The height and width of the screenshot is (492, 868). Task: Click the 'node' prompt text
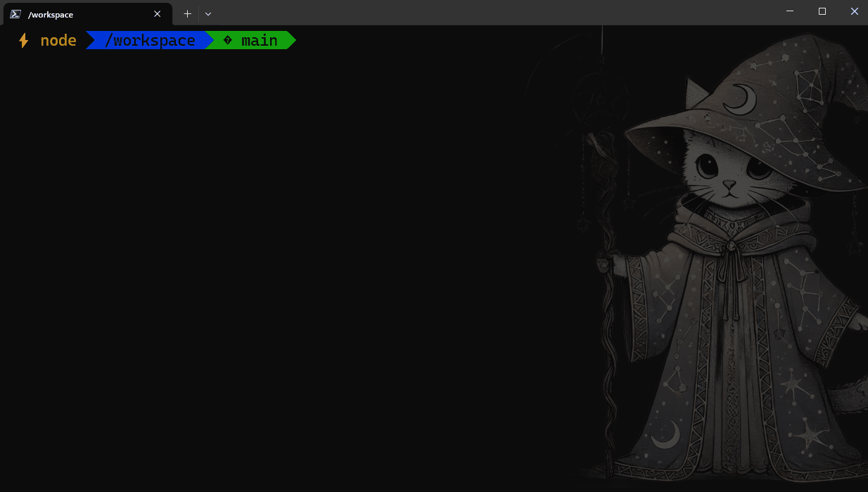click(58, 41)
